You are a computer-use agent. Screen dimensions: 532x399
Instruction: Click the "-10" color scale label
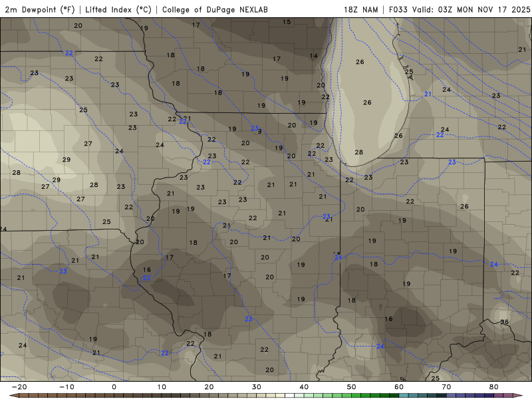pos(66,387)
